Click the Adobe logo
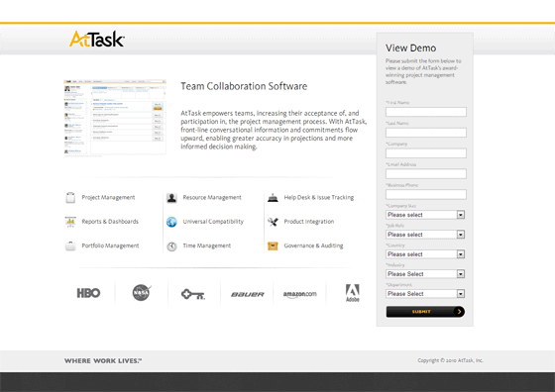Image resolution: width=555 pixels, height=392 pixels. [353, 293]
